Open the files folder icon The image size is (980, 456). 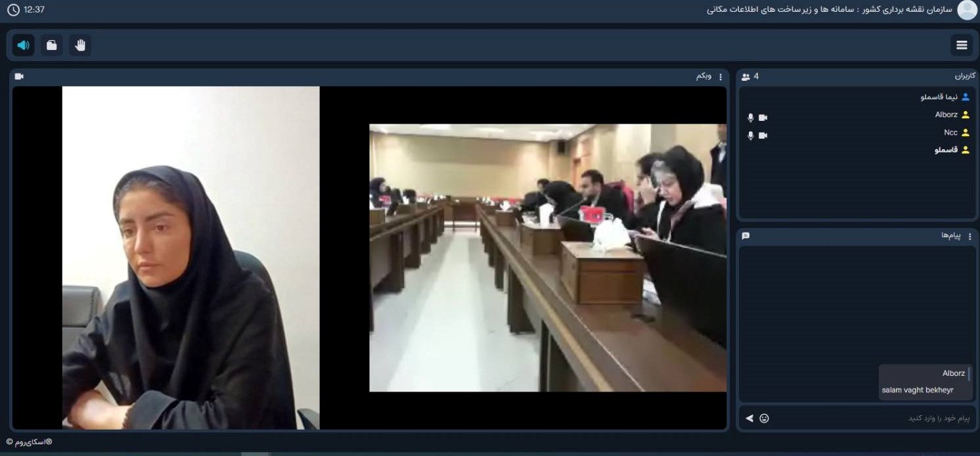point(52,45)
